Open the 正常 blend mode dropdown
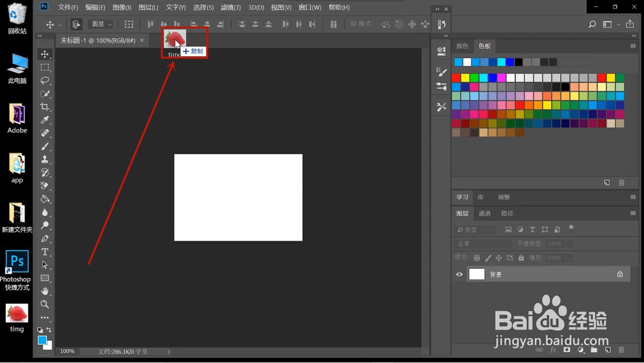 pyautogui.click(x=483, y=244)
